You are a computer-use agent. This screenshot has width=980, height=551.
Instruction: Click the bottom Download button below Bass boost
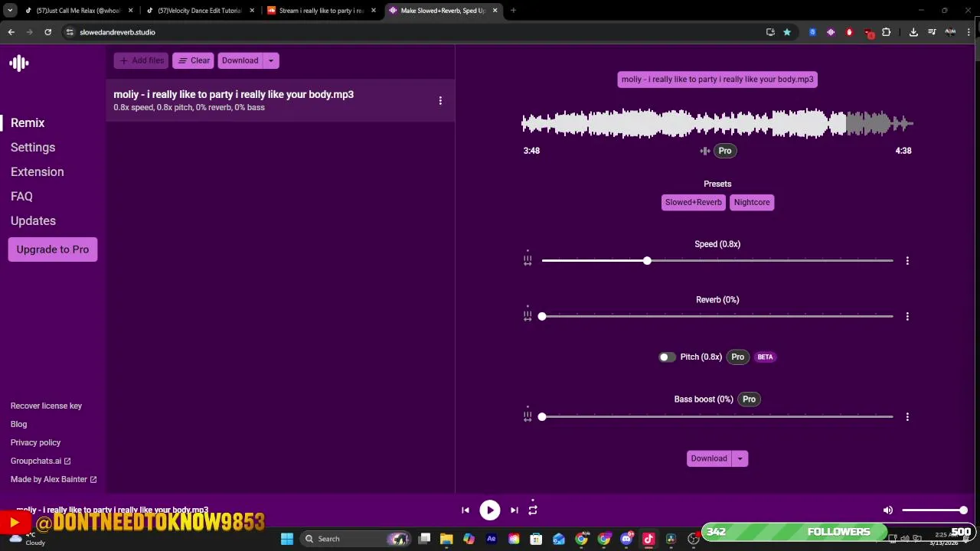(x=709, y=459)
